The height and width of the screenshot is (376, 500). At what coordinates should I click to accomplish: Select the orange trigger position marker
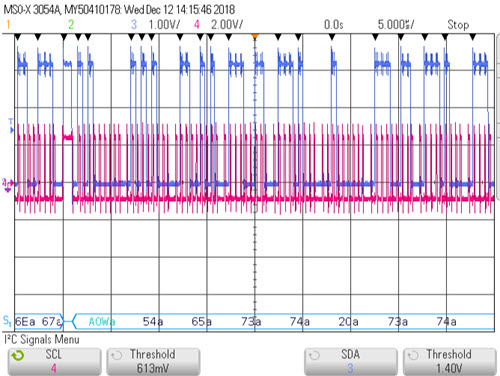pyautogui.click(x=255, y=36)
